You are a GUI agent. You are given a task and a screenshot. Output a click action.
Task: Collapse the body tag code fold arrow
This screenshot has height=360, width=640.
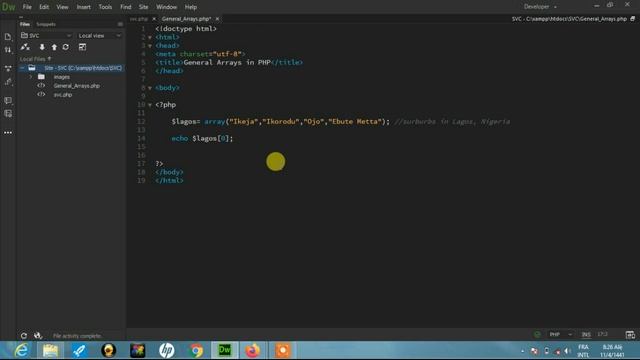(150, 88)
